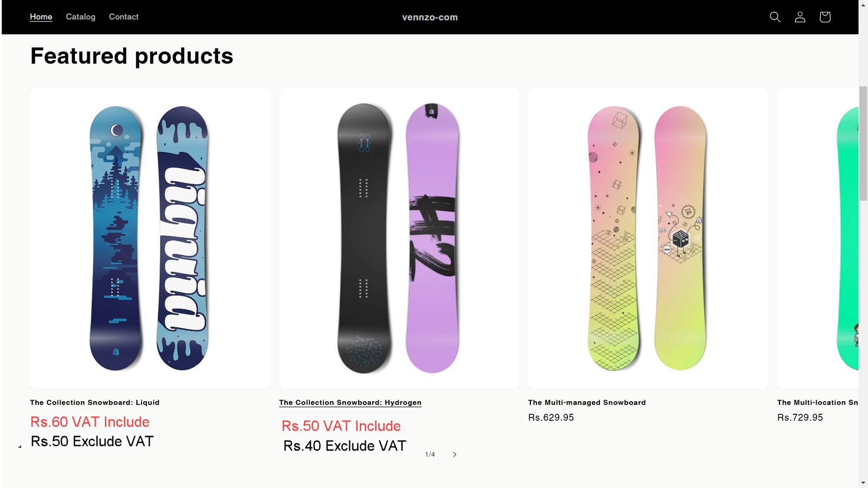
Task: Open the account login icon
Action: point(800,17)
